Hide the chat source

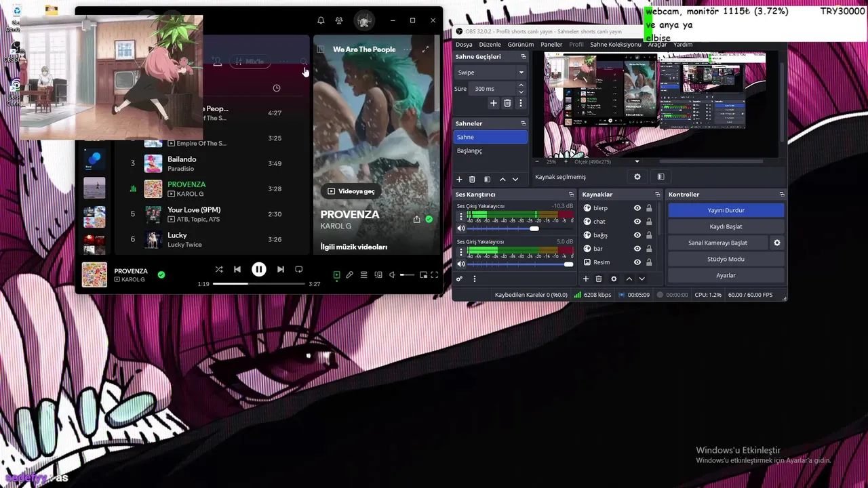point(637,222)
